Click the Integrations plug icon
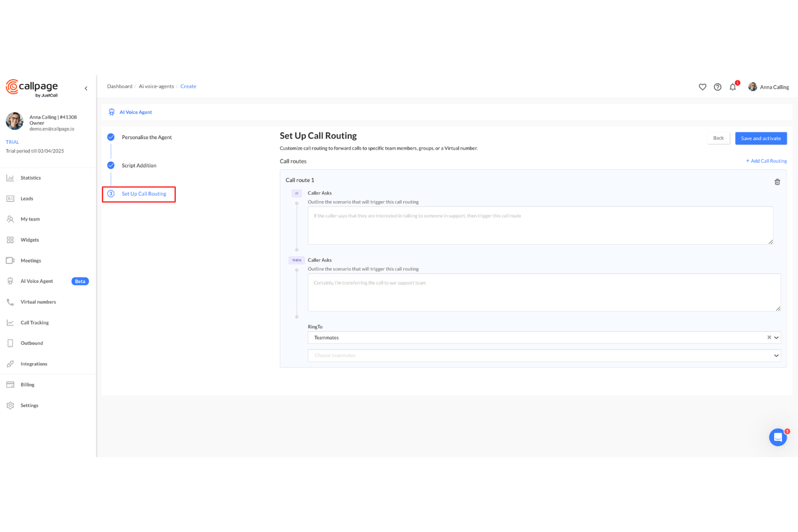The height and width of the screenshot is (532, 798). pos(10,364)
